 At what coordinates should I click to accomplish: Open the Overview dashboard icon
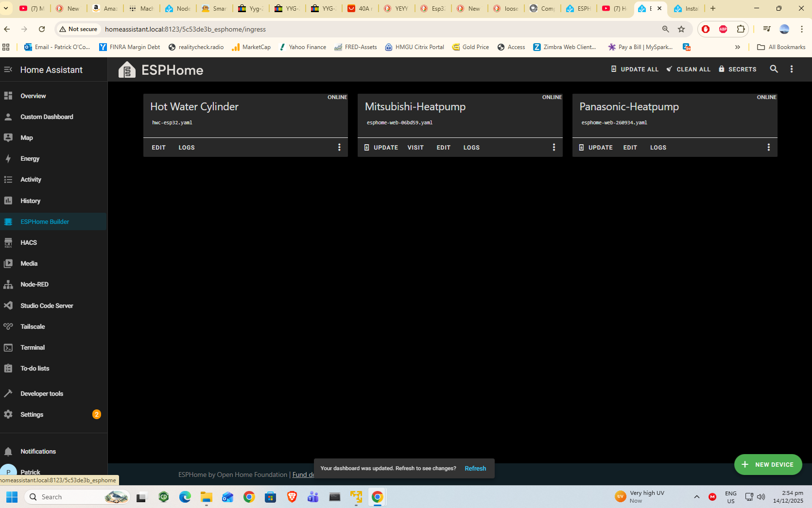click(8, 96)
